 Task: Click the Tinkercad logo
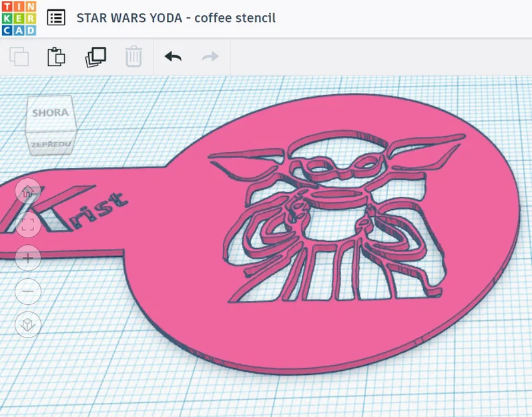[x=19, y=18]
